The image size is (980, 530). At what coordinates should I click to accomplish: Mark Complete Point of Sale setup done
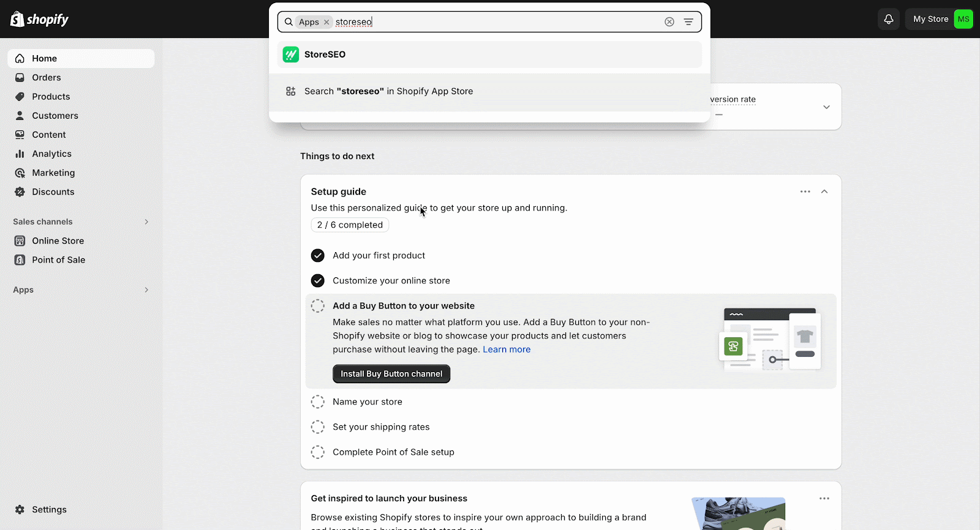318,452
